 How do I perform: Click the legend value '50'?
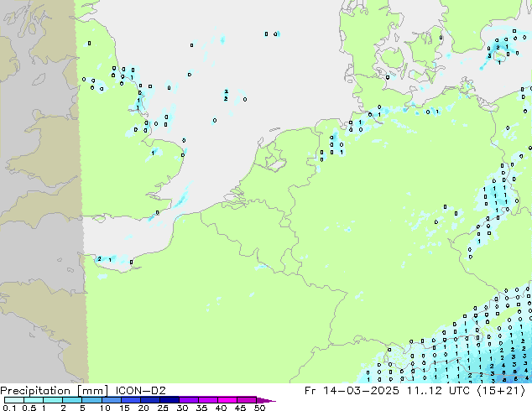point(259,408)
